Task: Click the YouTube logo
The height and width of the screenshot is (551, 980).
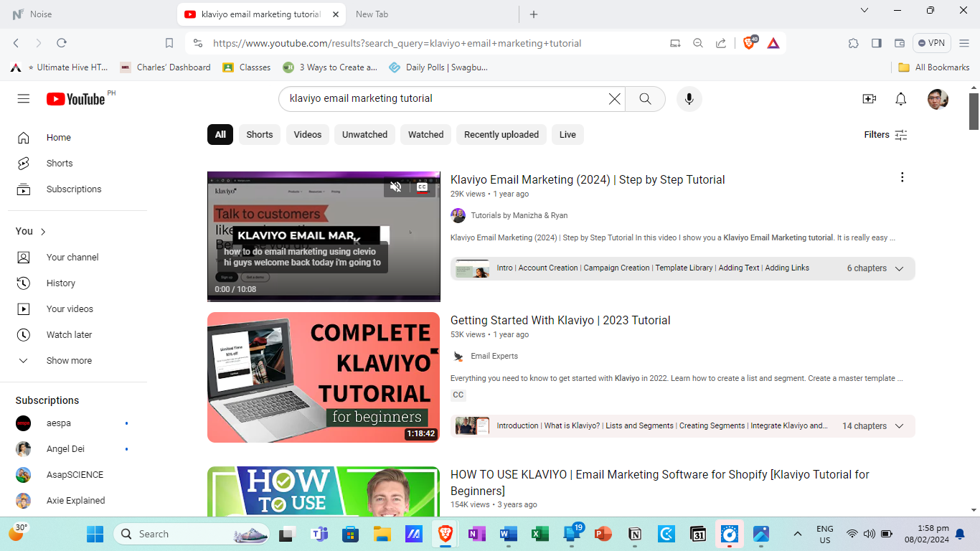Action: pyautogui.click(x=76, y=99)
